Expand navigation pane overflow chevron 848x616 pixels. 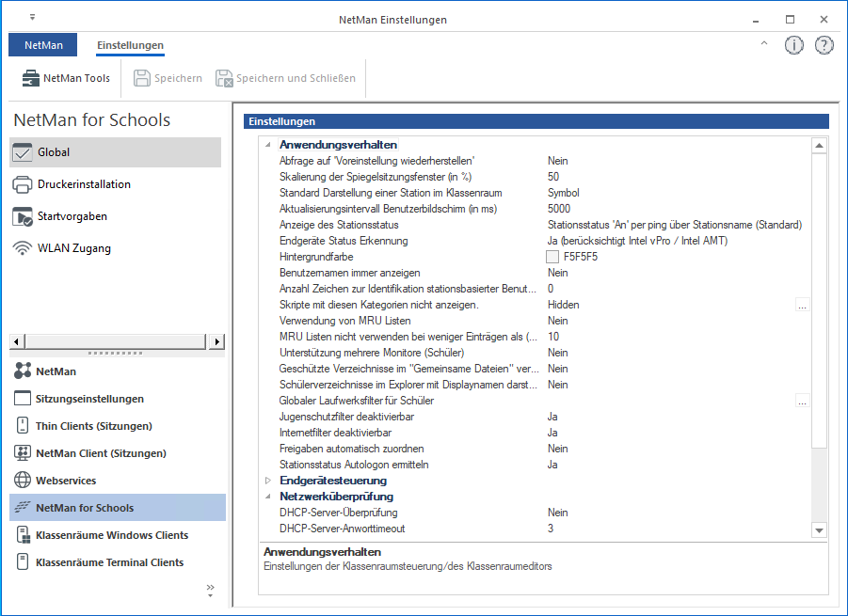tap(210, 591)
